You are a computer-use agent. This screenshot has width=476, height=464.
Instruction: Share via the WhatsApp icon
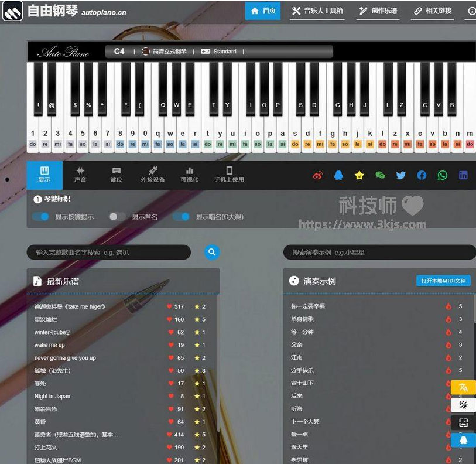click(x=442, y=175)
